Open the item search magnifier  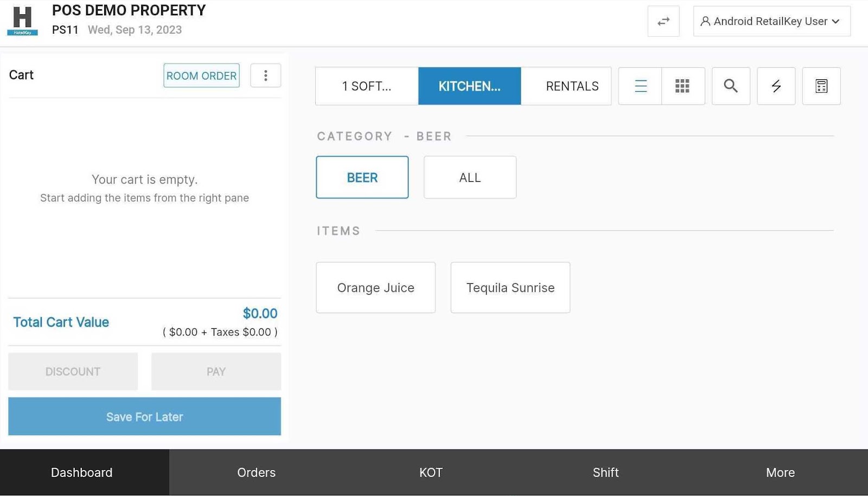(731, 86)
